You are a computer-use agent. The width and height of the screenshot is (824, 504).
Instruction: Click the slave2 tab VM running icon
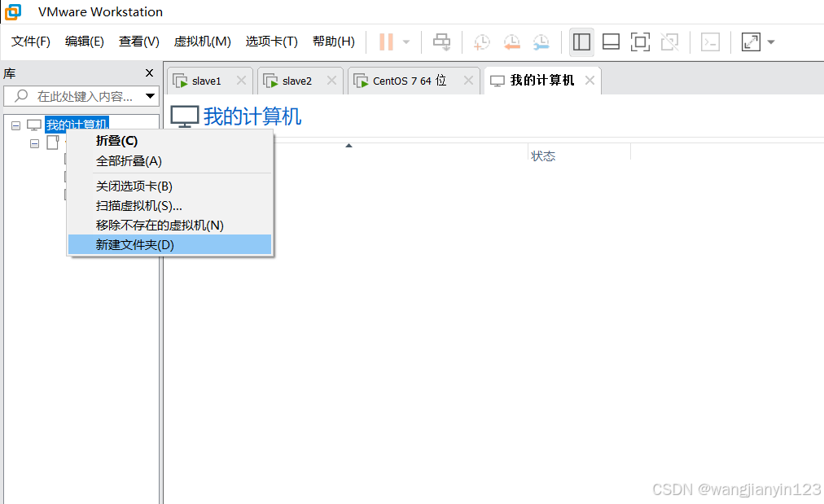pos(270,81)
